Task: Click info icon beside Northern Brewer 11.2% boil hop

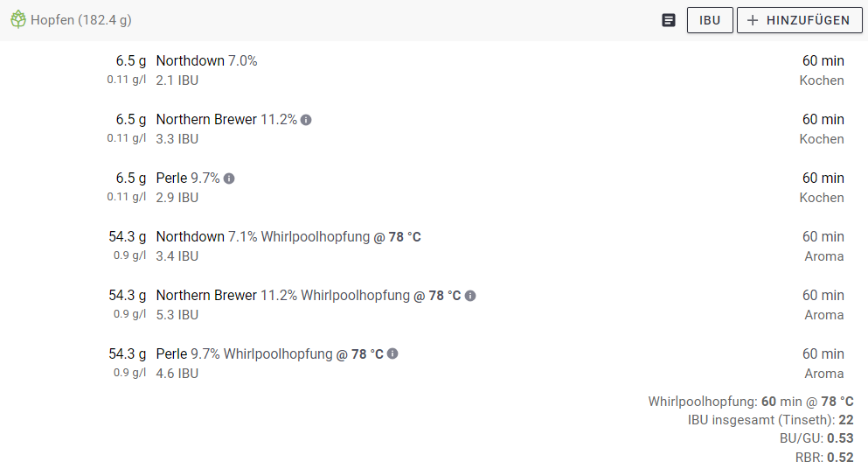Action: coord(306,120)
